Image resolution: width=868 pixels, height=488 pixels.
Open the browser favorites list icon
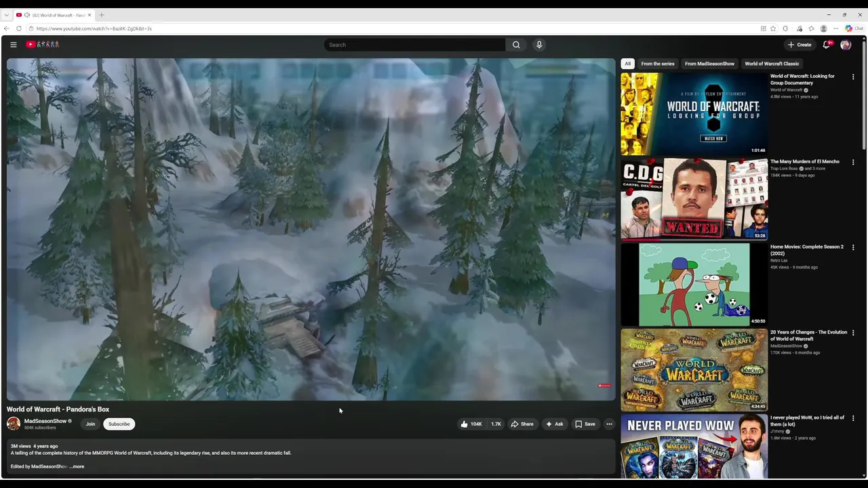812,28
